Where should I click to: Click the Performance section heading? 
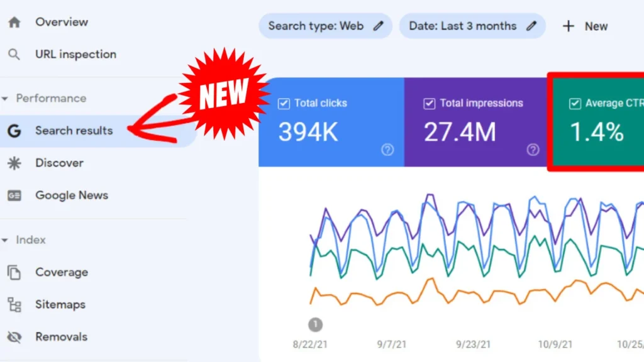tap(51, 99)
